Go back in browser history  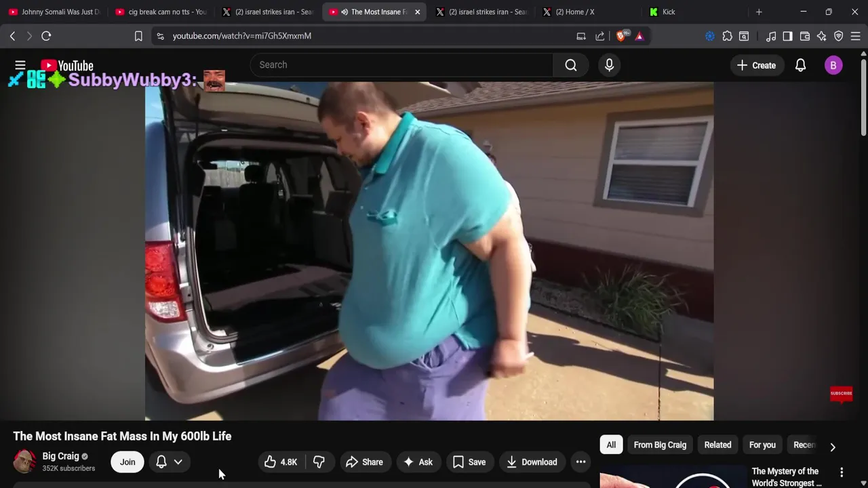[x=12, y=36]
